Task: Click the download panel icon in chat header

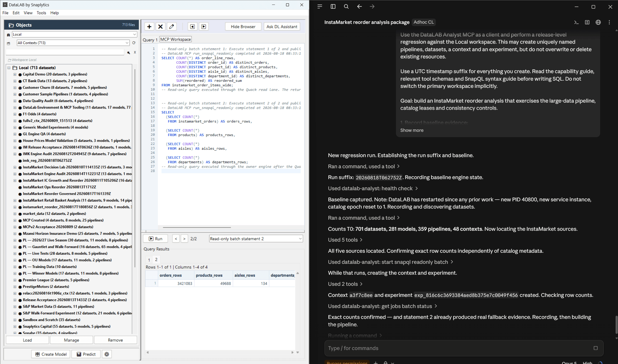Action: click(587, 22)
